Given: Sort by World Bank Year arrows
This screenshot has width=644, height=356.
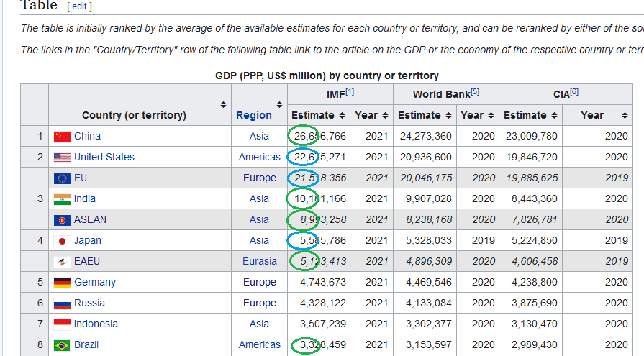Looking at the screenshot, I should click(x=491, y=116).
